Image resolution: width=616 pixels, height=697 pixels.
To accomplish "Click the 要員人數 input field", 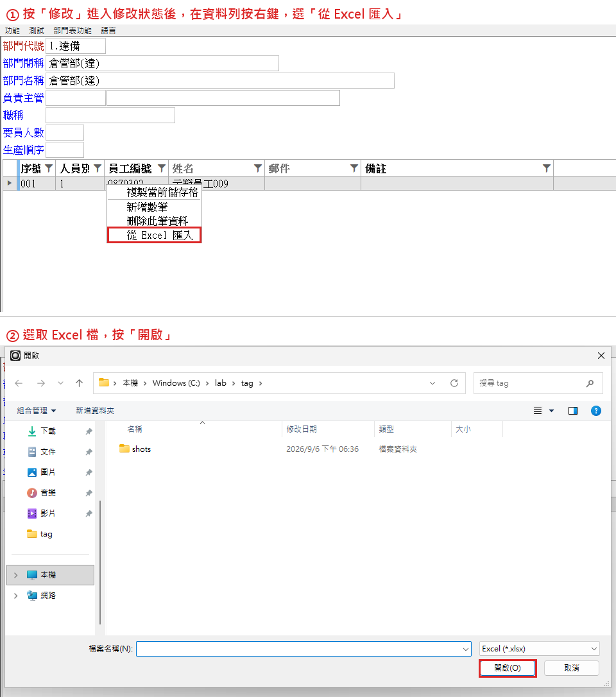I will point(65,132).
